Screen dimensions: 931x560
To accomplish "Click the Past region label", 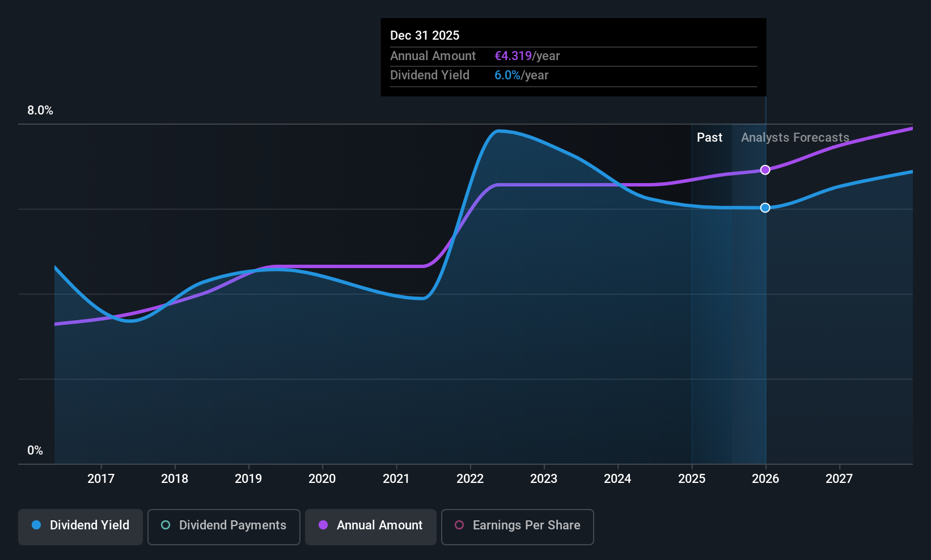I will (x=709, y=138).
